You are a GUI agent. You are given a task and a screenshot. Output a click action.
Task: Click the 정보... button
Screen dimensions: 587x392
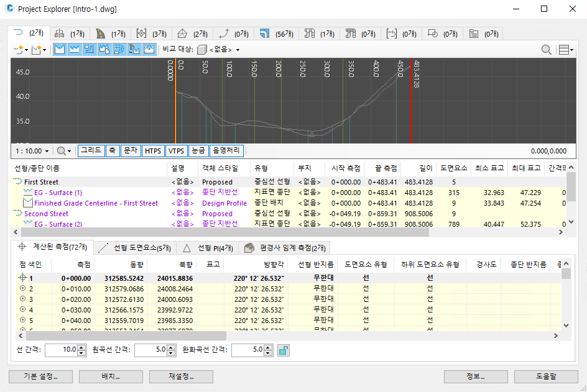(476, 376)
